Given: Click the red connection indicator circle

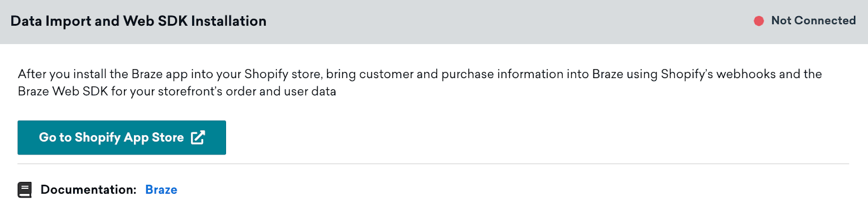Looking at the screenshot, I should click(x=759, y=21).
